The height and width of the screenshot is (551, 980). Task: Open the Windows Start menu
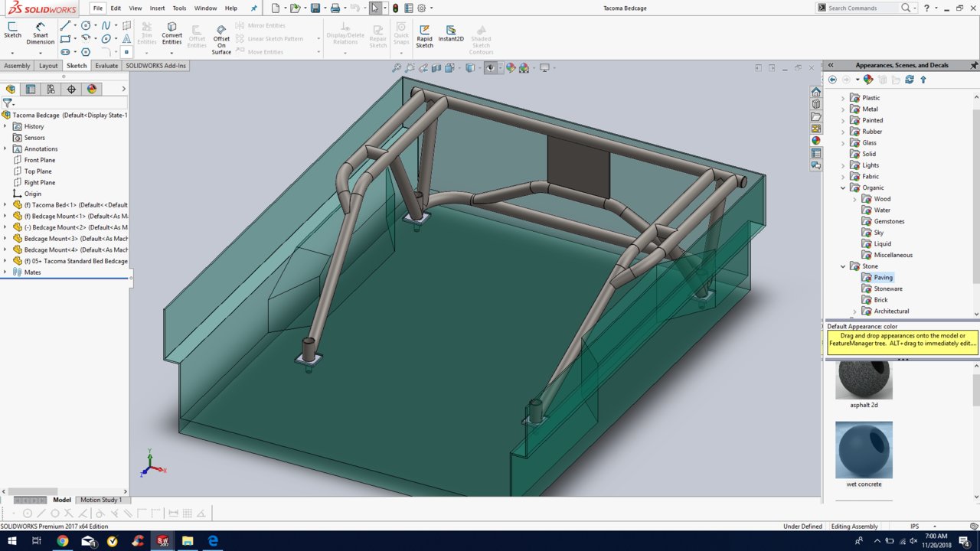click(12, 541)
